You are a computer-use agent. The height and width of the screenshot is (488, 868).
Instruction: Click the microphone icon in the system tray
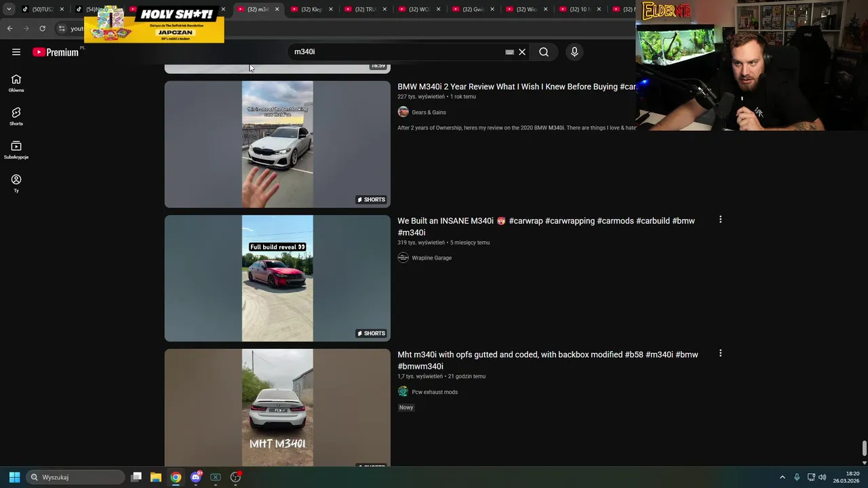(797, 477)
